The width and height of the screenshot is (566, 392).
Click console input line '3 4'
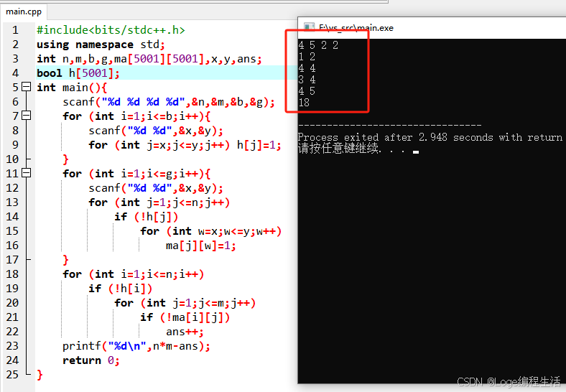coord(307,80)
